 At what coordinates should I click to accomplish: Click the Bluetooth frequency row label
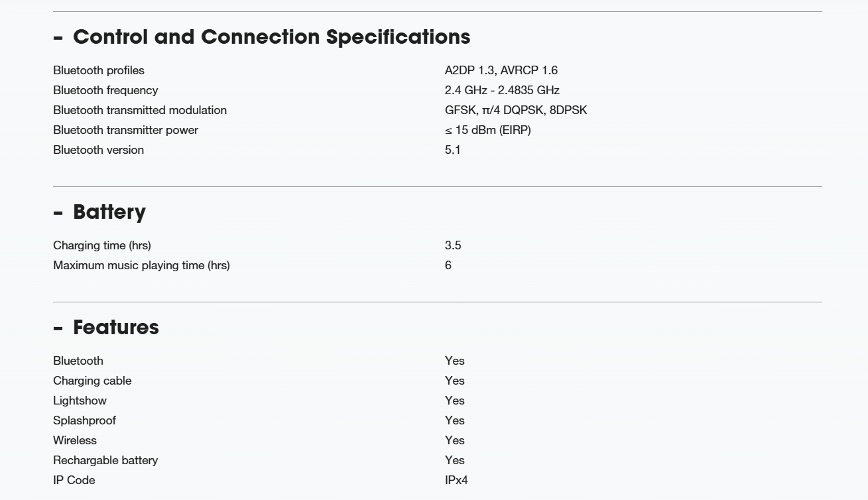pyautogui.click(x=105, y=90)
